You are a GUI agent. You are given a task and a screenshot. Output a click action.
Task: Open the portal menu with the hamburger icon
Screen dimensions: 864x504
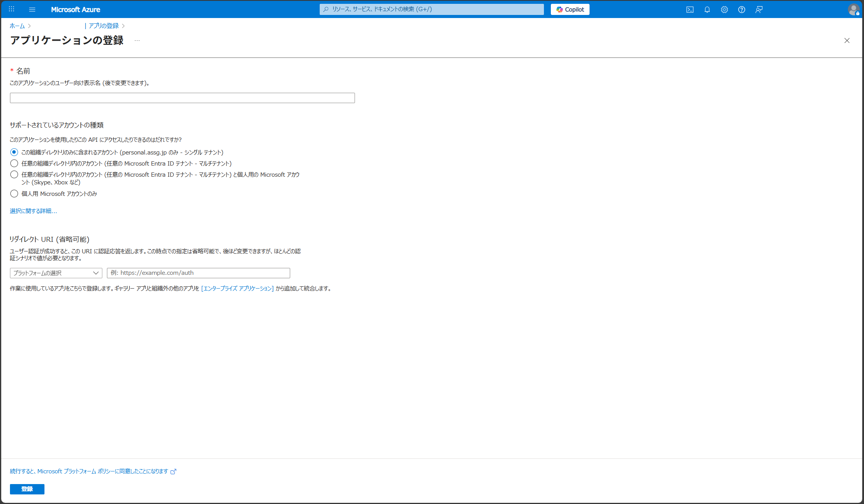click(x=32, y=9)
